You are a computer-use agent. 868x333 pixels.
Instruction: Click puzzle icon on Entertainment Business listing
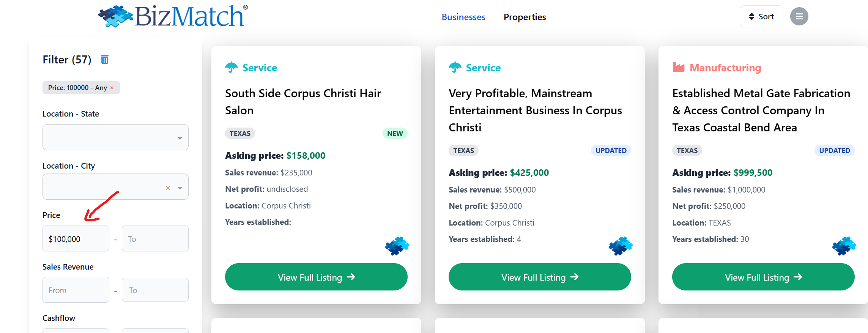click(x=621, y=246)
